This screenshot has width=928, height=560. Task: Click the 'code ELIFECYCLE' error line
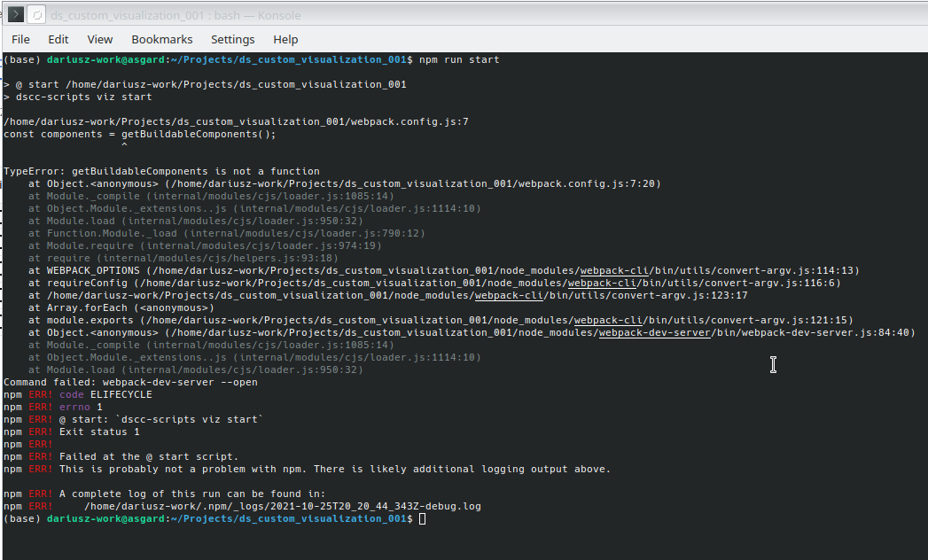click(x=77, y=394)
